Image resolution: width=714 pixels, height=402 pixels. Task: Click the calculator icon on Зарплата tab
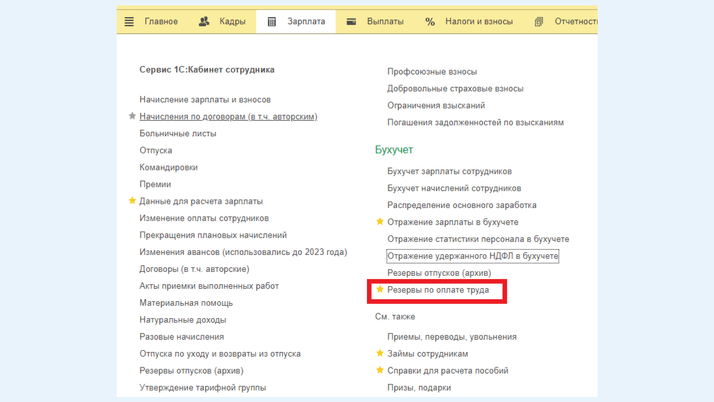click(271, 21)
